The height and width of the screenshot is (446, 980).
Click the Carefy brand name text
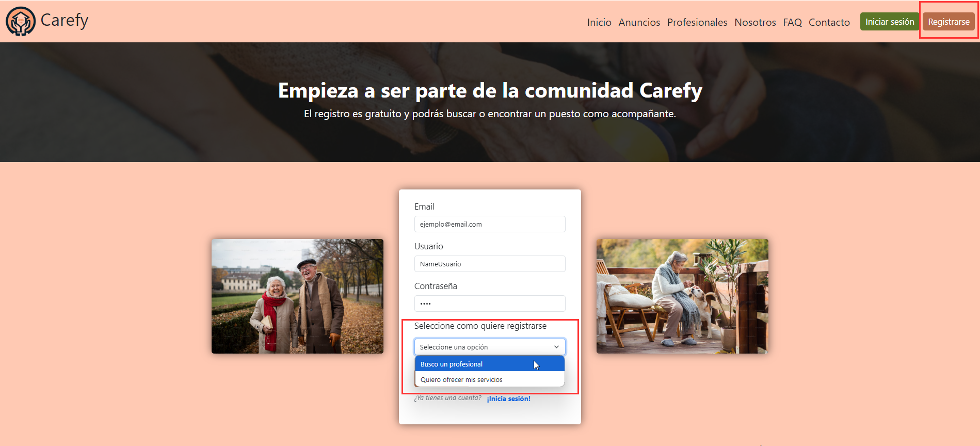pyautogui.click(x=65, y=20)
